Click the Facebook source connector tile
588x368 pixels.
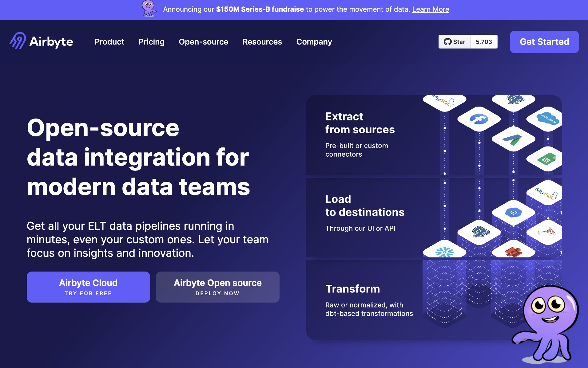pyautogui.click(x=479, y=119)
